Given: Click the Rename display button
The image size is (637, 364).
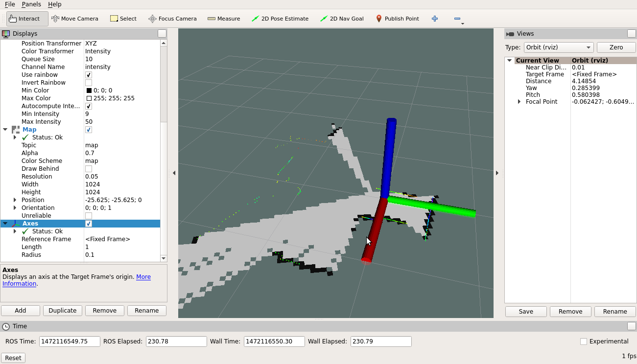Looking at the screenshot, I should 147,311.
